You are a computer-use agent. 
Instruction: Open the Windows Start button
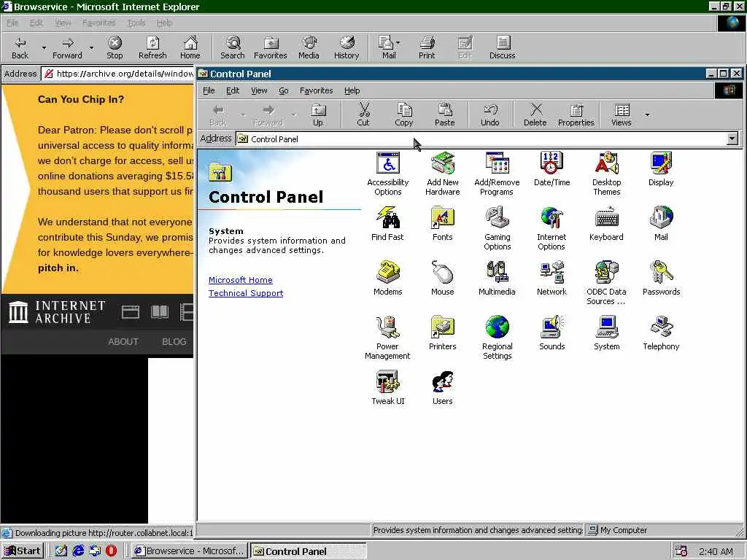[23, 551]
